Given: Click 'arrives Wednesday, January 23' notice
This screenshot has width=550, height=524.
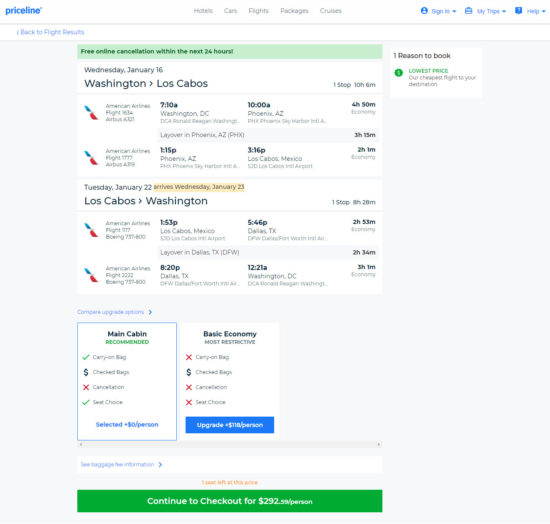Looking at the screenshot, I should coord(199,187).
